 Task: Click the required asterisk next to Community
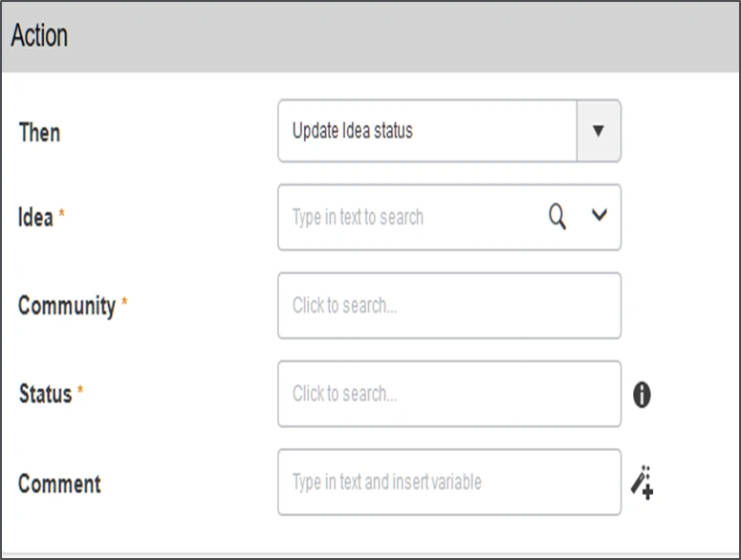[x=124, y=305]
